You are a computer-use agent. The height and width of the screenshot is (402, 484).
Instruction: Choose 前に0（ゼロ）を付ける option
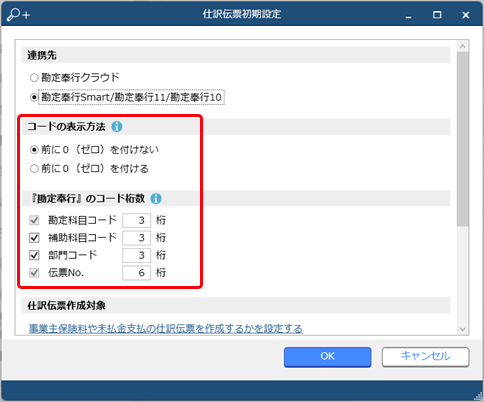click(34, 169)
